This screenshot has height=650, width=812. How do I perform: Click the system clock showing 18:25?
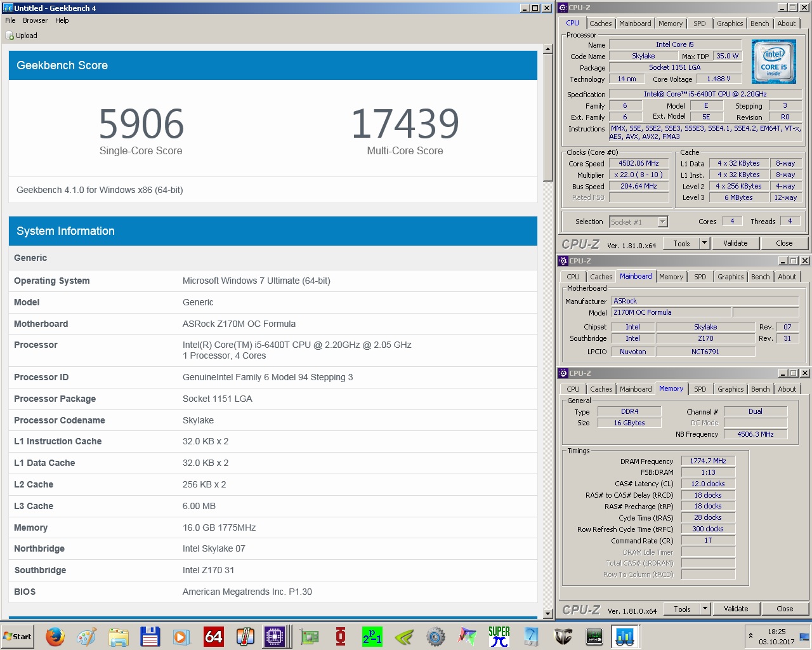tap(776, 632)
